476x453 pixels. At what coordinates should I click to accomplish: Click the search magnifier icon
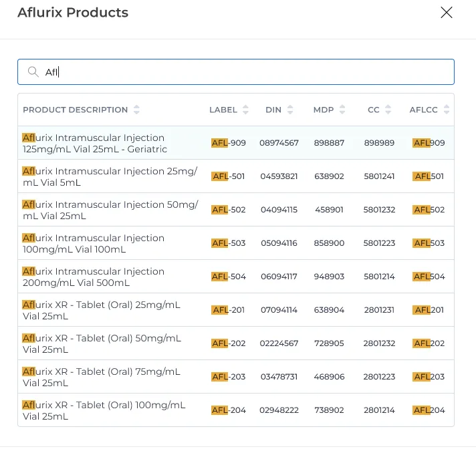33,72
